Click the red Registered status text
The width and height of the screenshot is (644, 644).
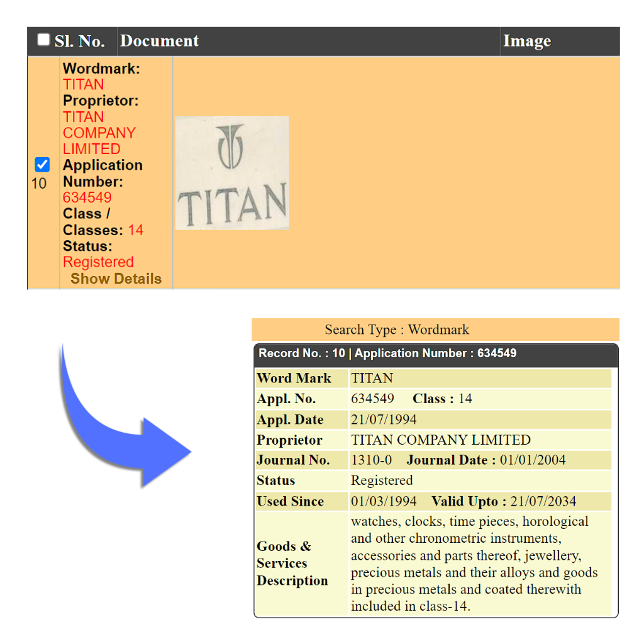[98, 262]
